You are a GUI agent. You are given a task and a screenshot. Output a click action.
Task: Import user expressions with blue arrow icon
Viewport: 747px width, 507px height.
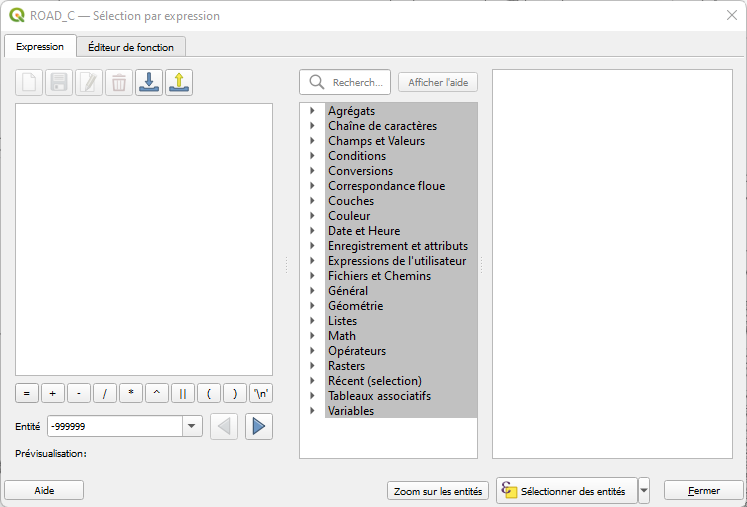point(149,82)
